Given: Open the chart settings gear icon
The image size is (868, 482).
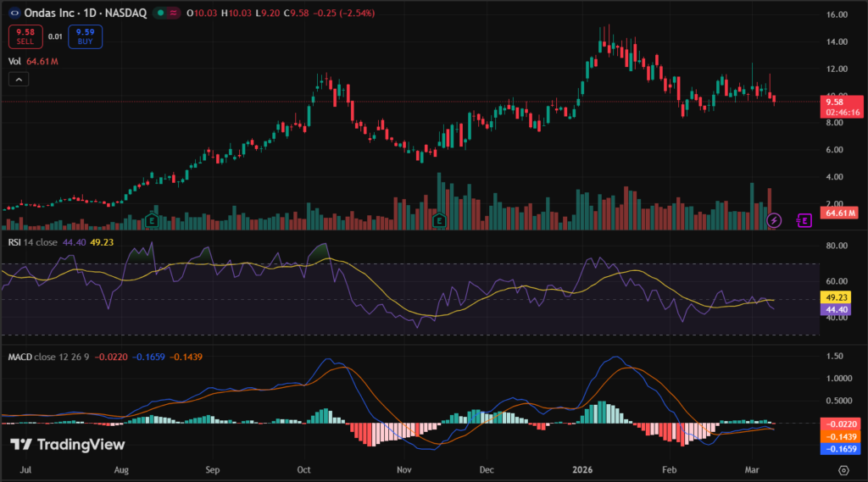Looking at the screenshot, I should [x=844, y=469].
